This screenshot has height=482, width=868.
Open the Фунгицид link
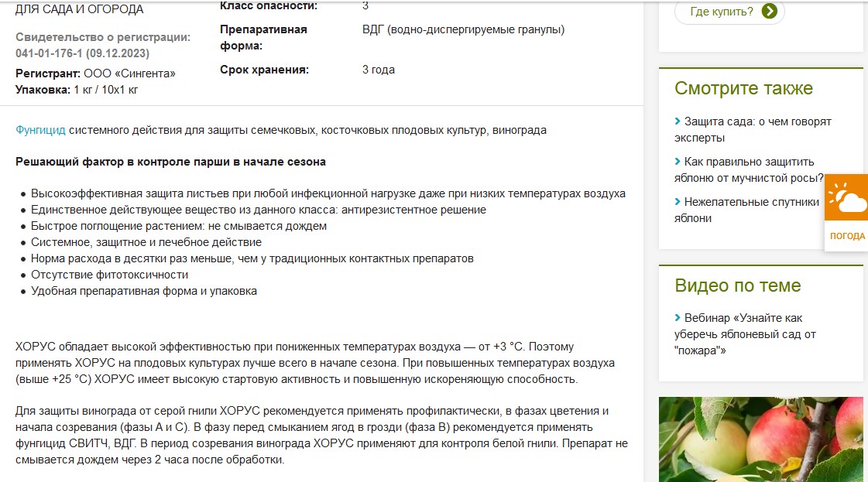(40, 130)
